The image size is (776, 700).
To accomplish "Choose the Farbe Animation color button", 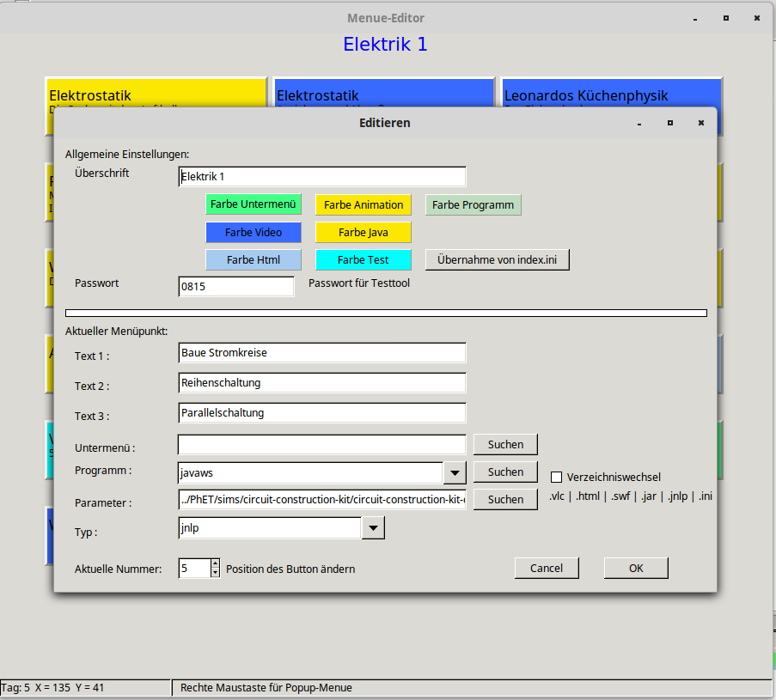I will (364, 204).
